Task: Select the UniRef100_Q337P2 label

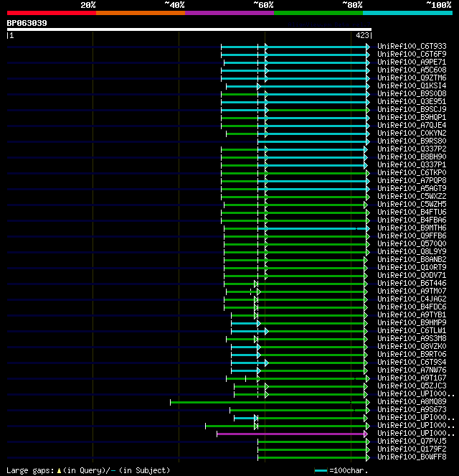Action: click(x=412, y=149)
